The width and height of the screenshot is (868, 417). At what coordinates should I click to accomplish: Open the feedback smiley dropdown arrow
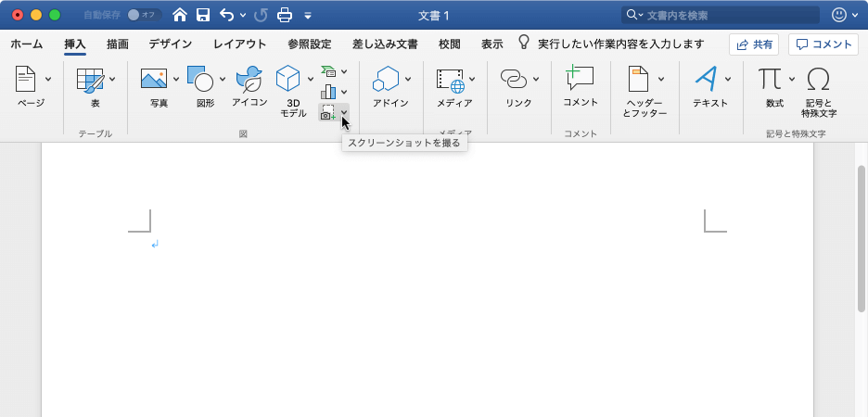[x=856, y=16]
